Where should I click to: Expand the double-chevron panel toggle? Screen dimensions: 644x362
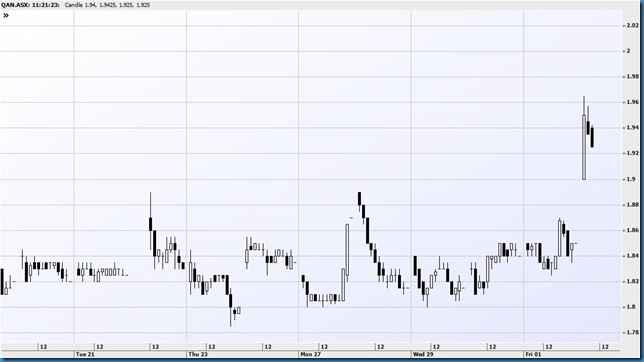pyautogui.click(x=6, y=16)
